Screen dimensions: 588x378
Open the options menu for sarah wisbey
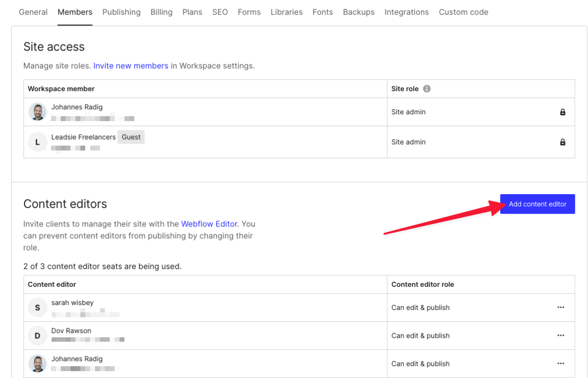[561, 307]
